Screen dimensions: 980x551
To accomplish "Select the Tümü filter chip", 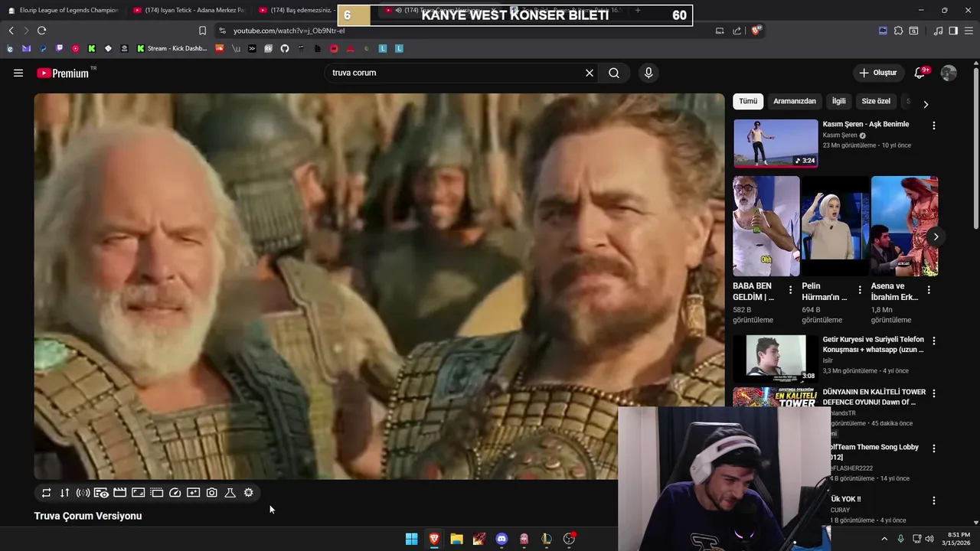I will (x=748, y=101).
